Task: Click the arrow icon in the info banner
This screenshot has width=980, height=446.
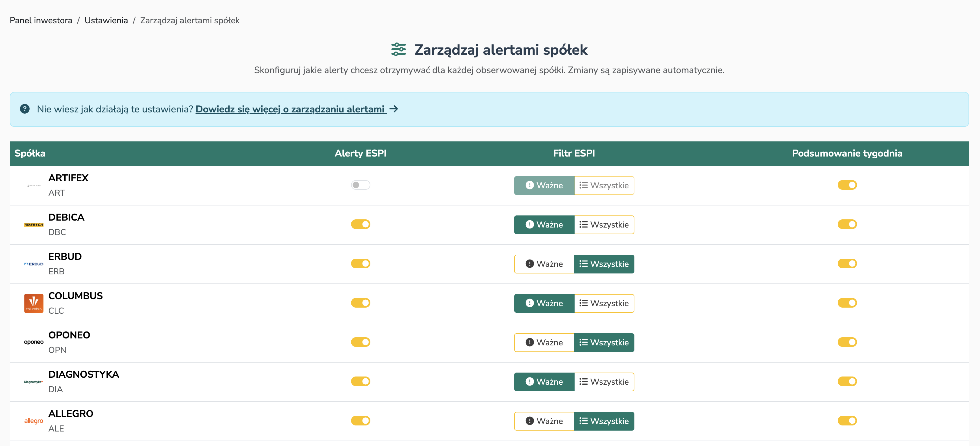Action: click(x=394, y=109)
